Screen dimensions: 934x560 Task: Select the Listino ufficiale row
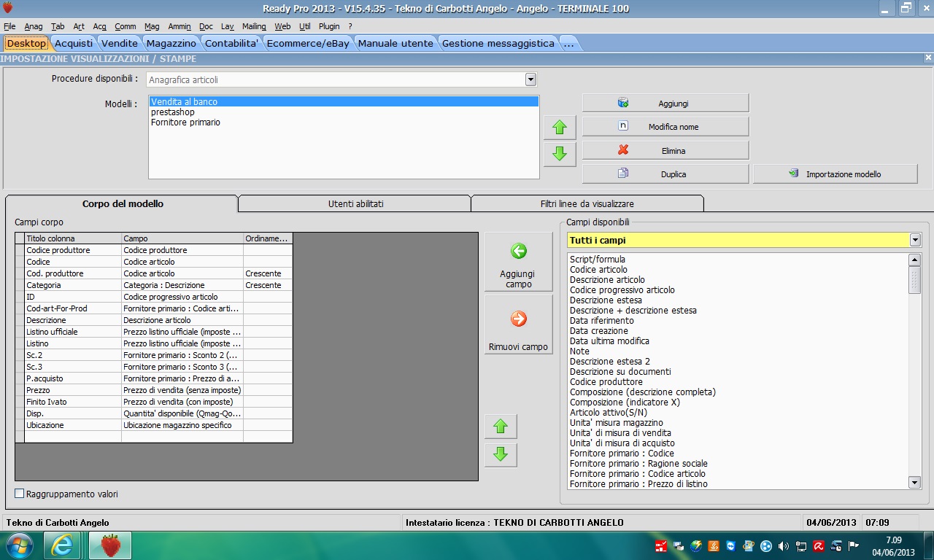point(154,332)
